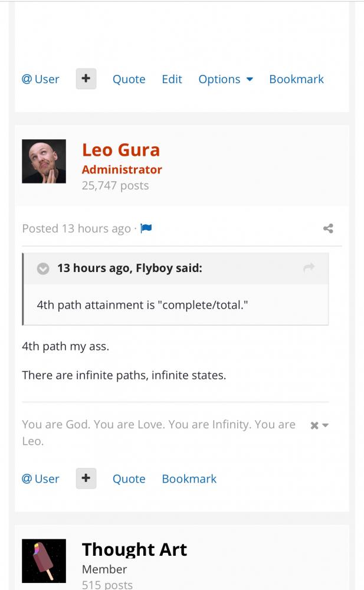Screen dimensions: 364x590
Task: Click Quote in the top post
Action: coord(129,79)
